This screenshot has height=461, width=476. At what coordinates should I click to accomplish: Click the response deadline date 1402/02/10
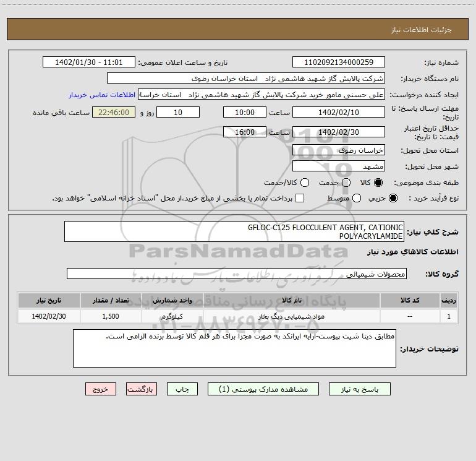[339, 112]
